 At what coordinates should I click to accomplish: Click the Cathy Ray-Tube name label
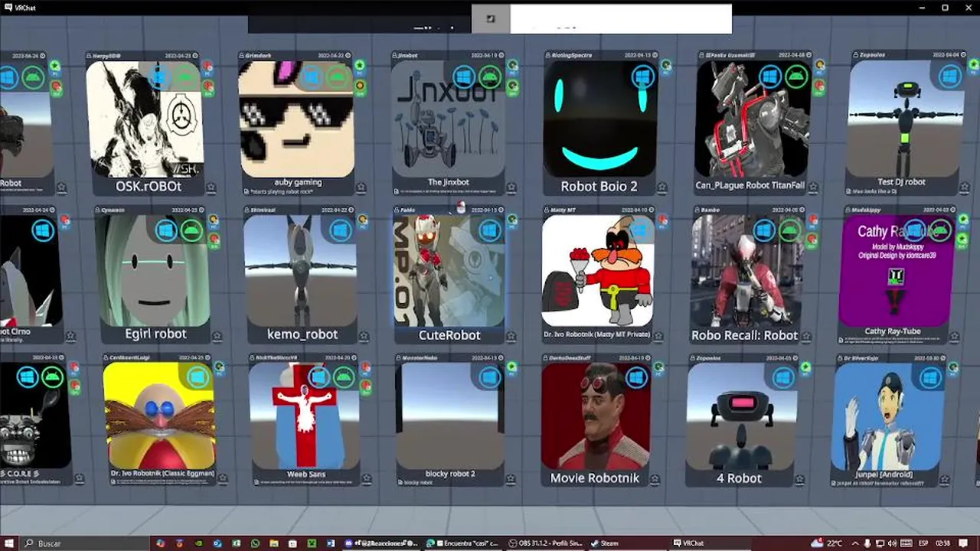[894, 331]
